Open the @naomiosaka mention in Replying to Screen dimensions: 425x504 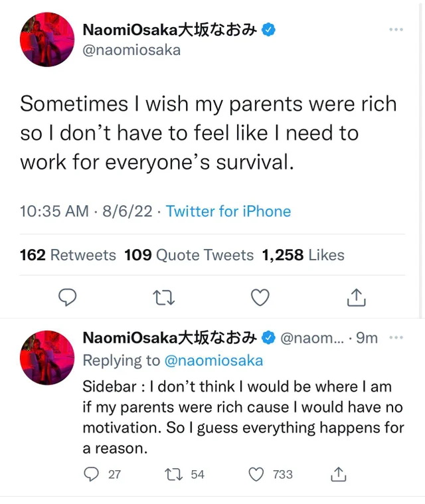point(213,361)
